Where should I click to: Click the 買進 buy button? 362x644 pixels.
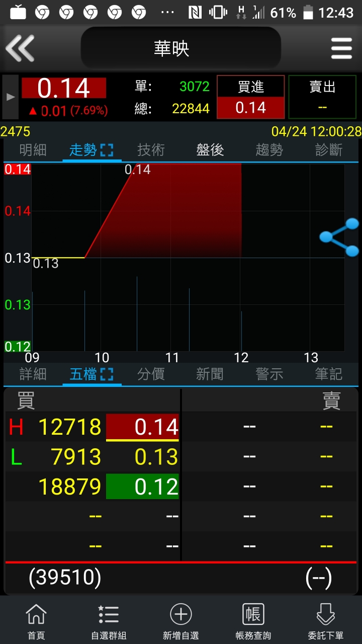(251, 97)
